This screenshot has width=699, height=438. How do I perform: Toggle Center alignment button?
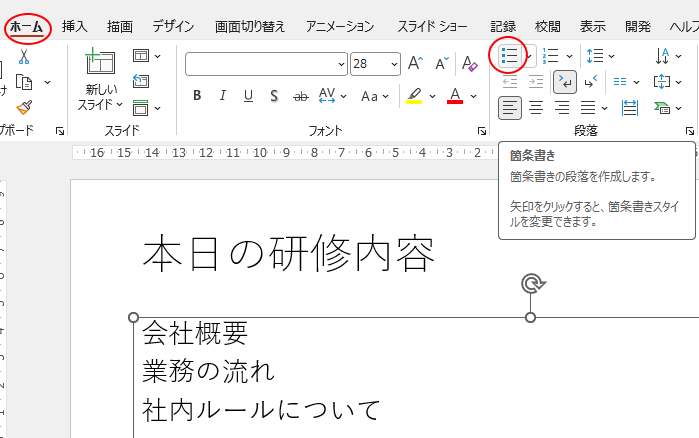[x=536, y=107]
